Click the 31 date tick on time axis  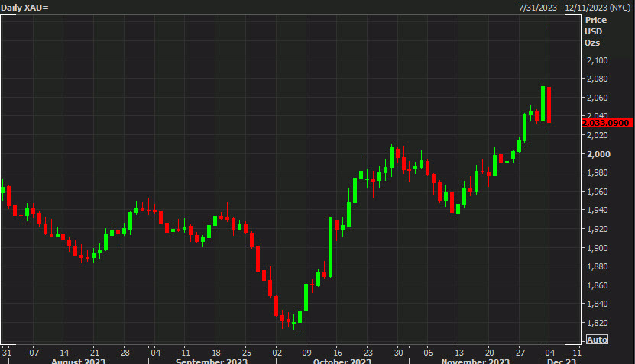[x=6, y=353]
